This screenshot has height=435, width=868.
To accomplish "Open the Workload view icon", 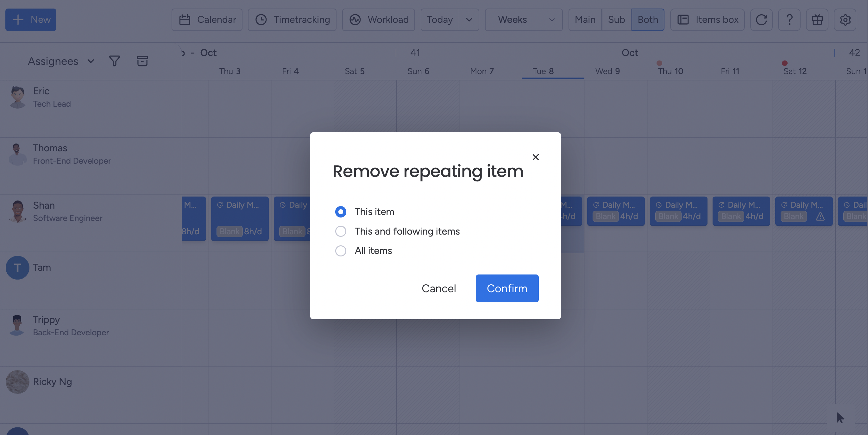I will [355, 20].
